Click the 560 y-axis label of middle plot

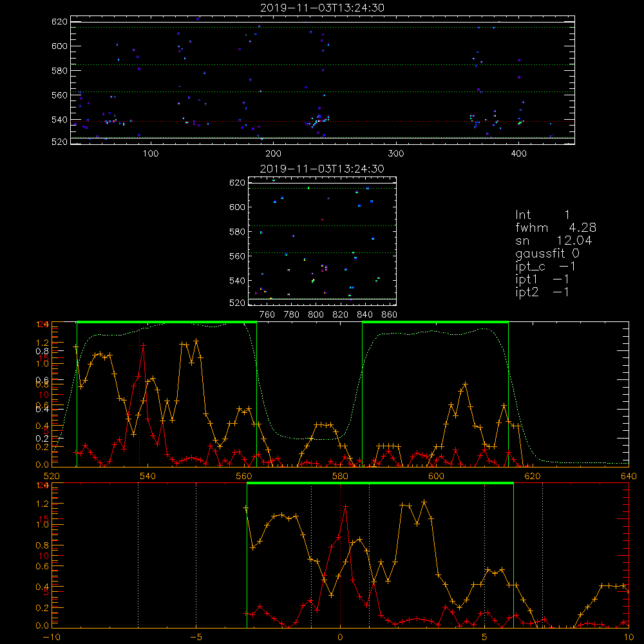tap(237, 256)
